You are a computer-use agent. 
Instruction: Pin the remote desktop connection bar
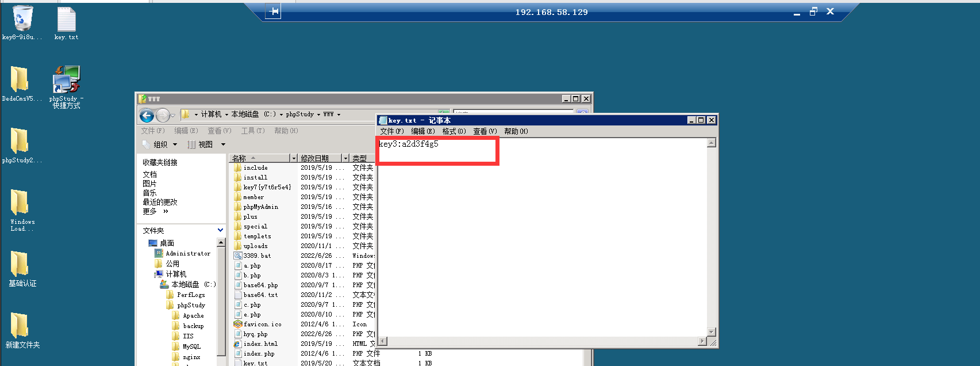(274, 12)
